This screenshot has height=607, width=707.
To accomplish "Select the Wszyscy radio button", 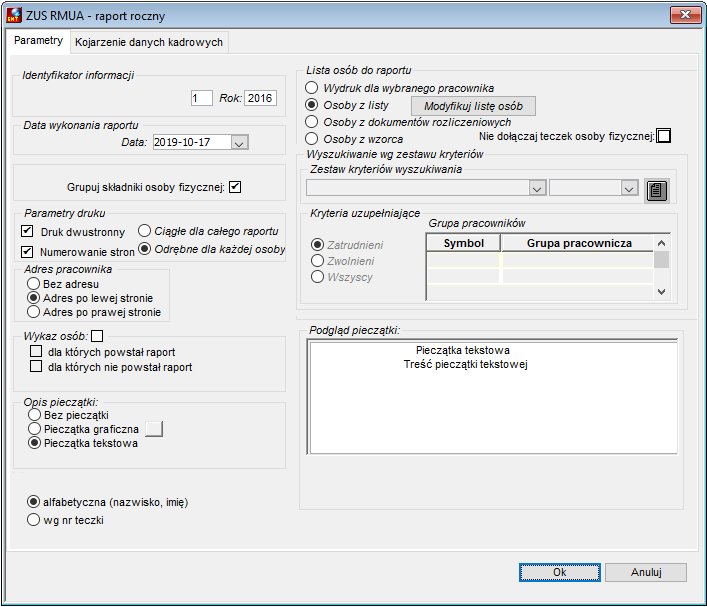I will [317, 276].
